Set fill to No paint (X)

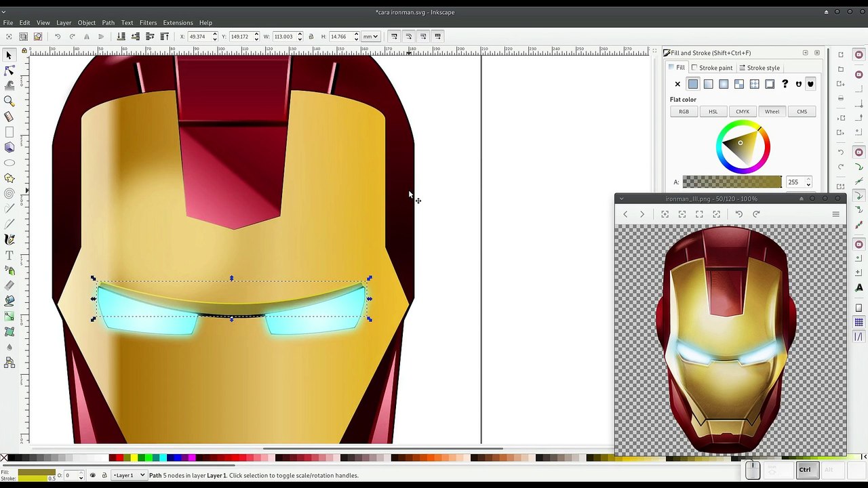coord(677,84)
